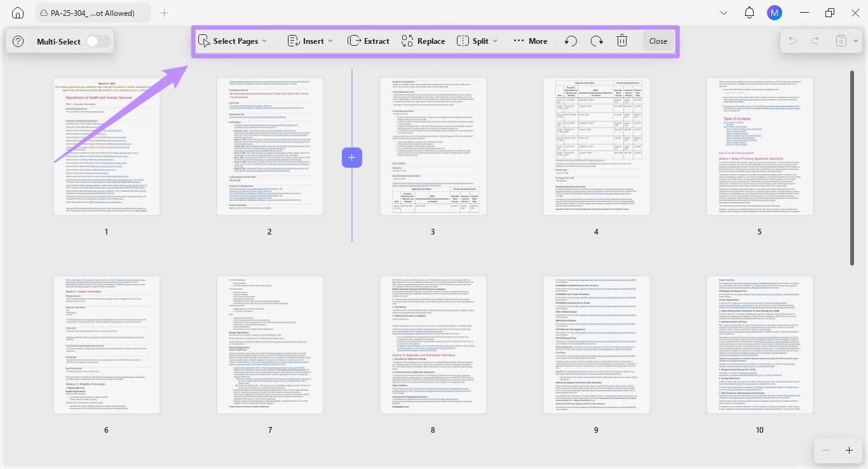Open a new tab with plus icon
The height and width of the screenshot is (469, 868).
(x=164, y=13)
